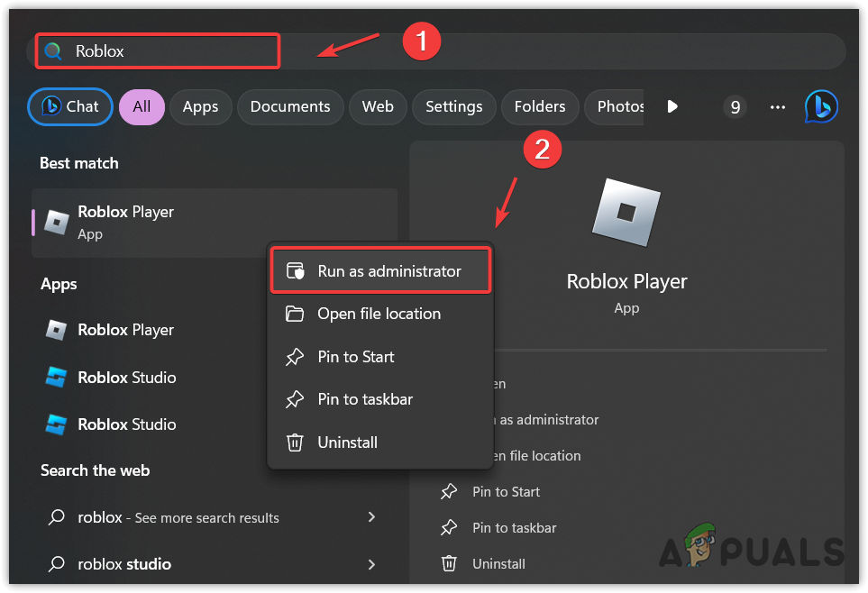Click Uninstall in preview pane

(498, 563)
